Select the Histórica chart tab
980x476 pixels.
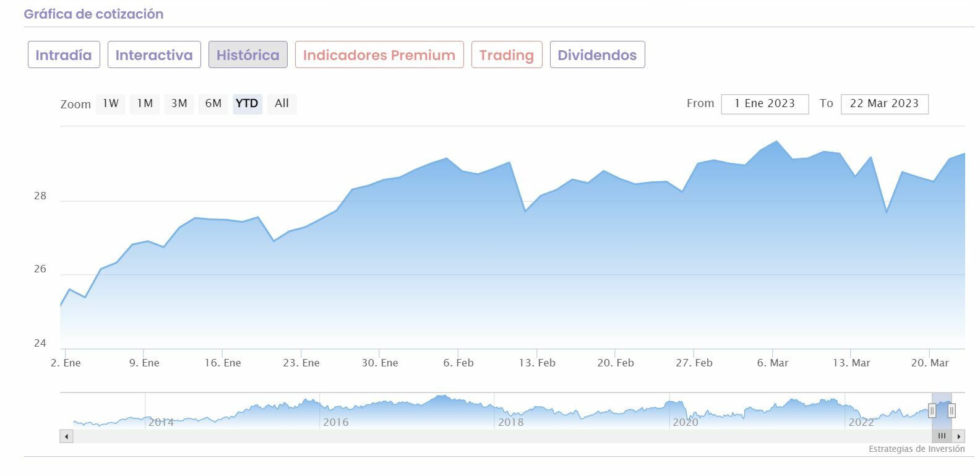tap(247, 55)
